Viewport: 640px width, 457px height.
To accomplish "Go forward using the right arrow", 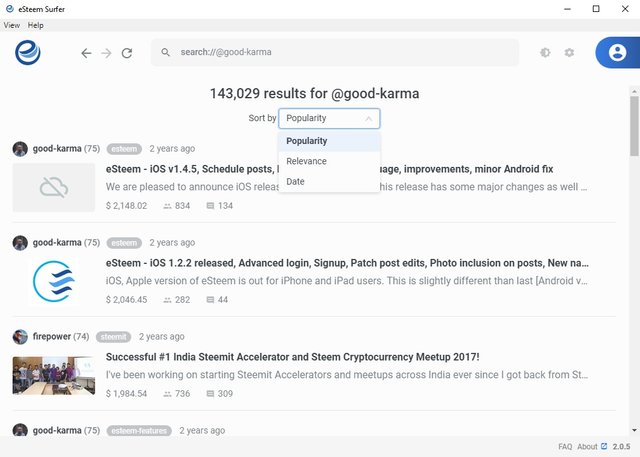I will [x=106, y=52].
